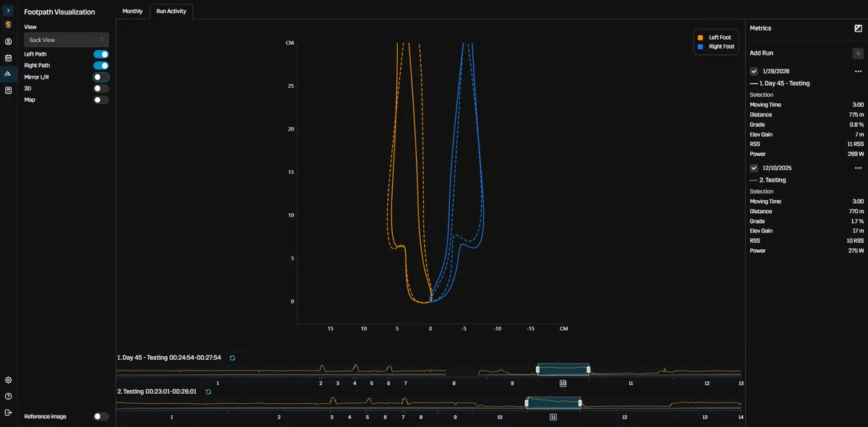The height and width of the screenshot is (427, 868).
Task: Click the Right Foot legend label
Action: [722, 46]
